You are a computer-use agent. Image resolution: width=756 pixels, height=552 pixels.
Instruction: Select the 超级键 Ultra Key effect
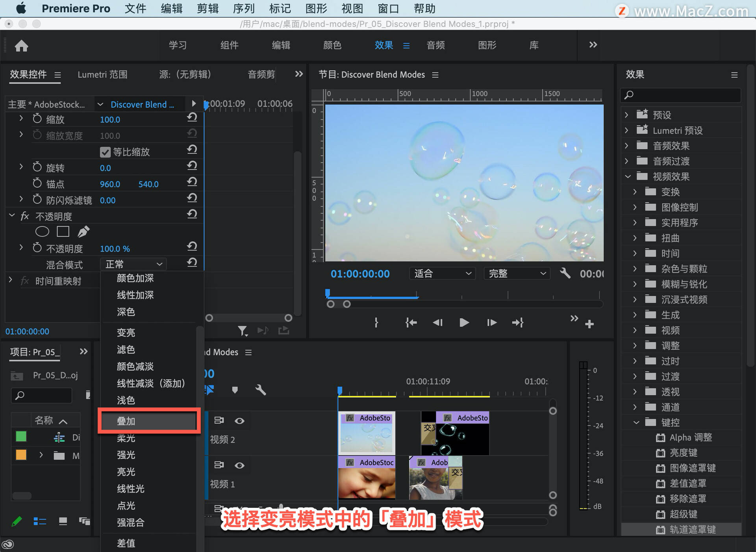coord(683,514)
